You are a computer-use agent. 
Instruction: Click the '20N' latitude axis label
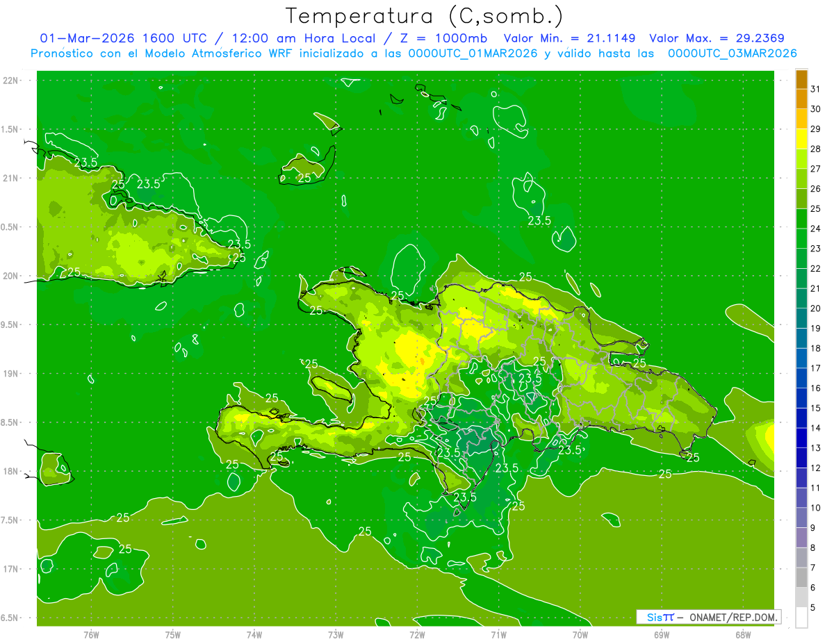click(x=10, y=276)
